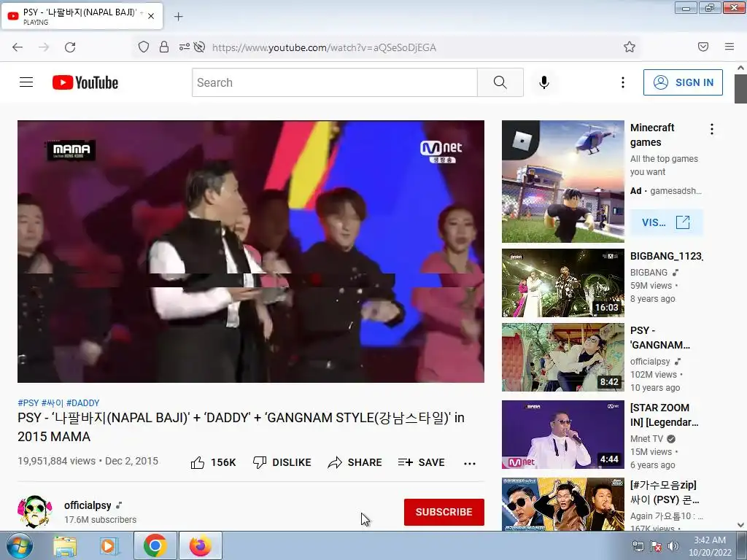747x560 pixels.
Task: Like the video with thumbs up
Action: tap(213, 462)
